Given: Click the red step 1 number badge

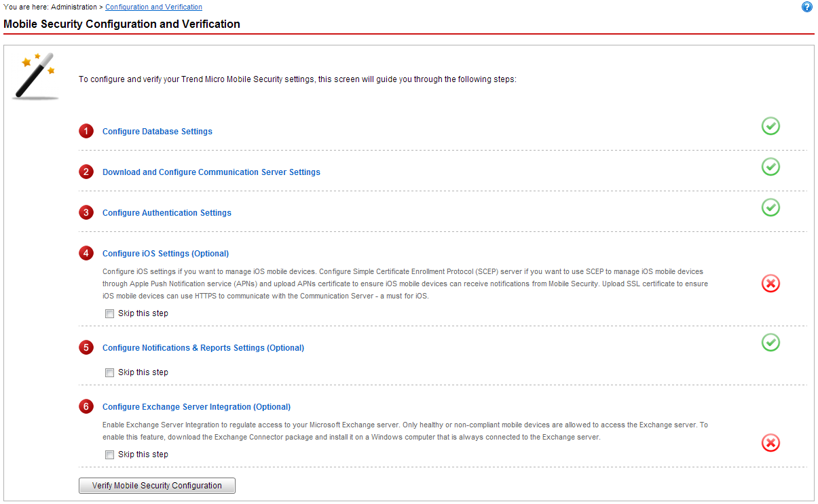Looking at the screenshot, I should tap(86, 132).
